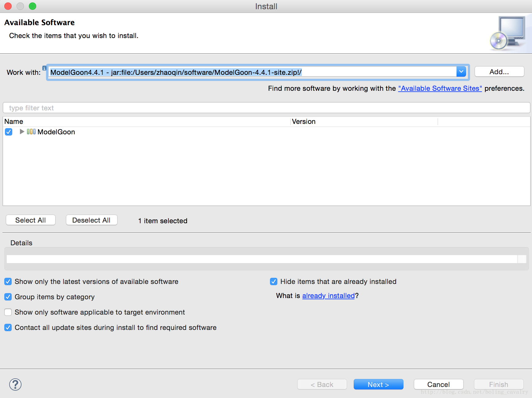Toggle Show only the latest versions checkbox
This screenshot has width=532, height=398.
(8, 281)
